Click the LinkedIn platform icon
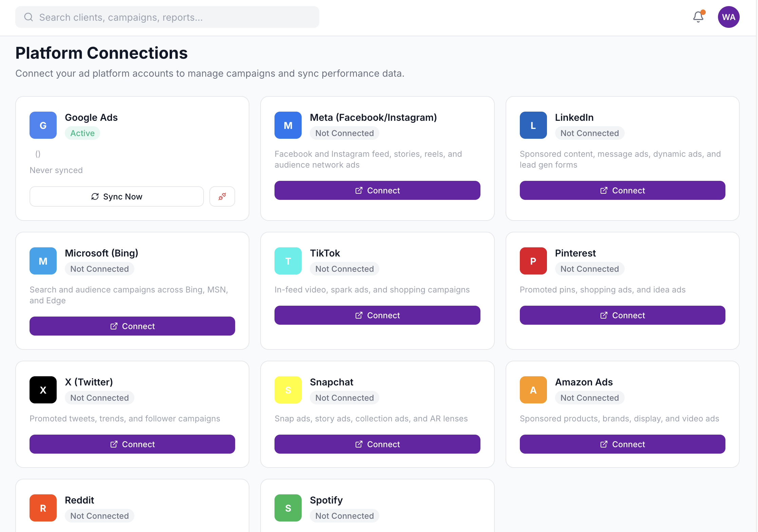This screenshot has height=532, width=758. click(533, 125)
